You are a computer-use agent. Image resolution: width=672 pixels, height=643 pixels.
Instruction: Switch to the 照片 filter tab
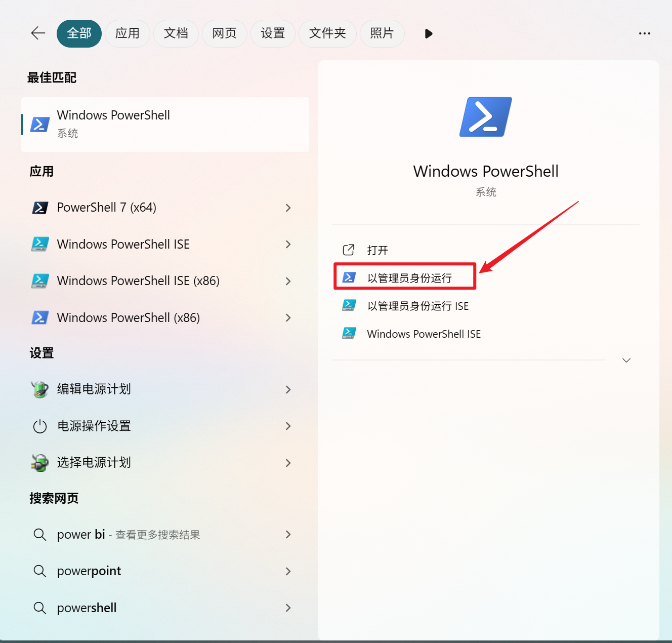point(382,33)
